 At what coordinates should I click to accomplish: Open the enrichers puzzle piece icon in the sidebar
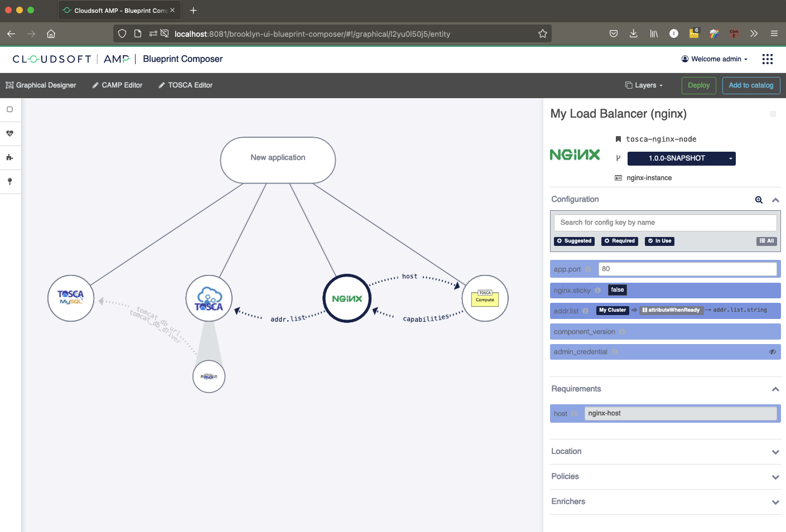click(x=9, y=157)
